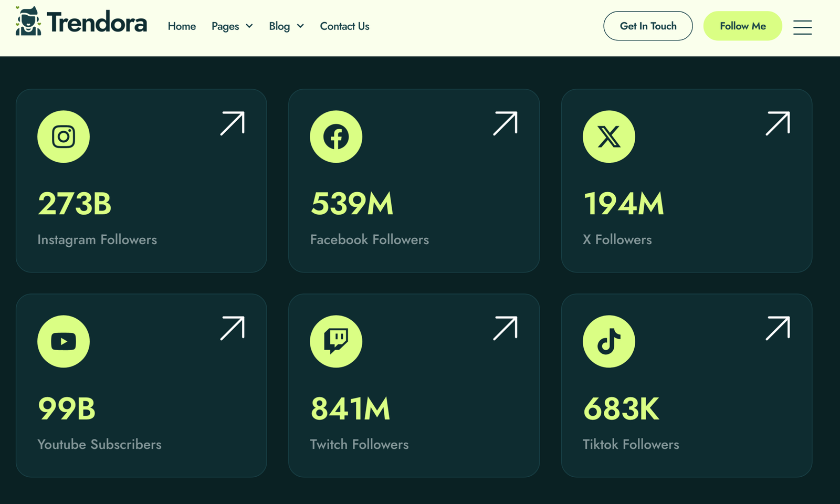Image resolution: width=840 pixels, height=504 pixels.
Task: Click the Trendora logo mascot
Action: (28, 22)
